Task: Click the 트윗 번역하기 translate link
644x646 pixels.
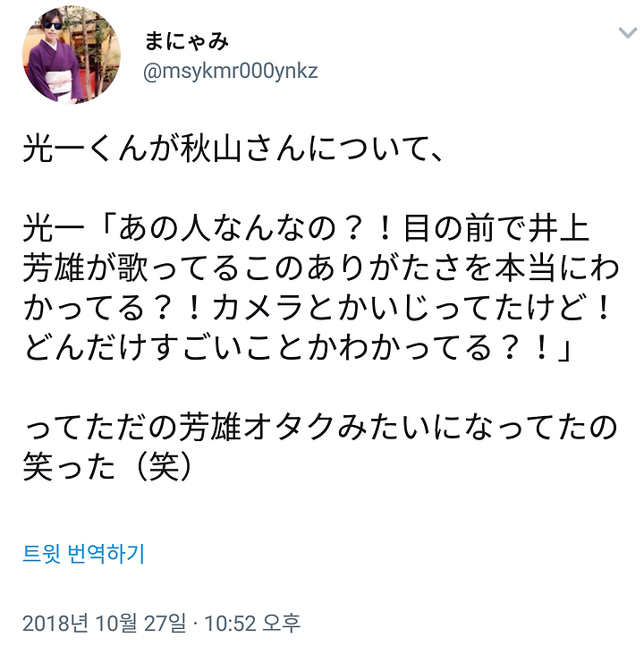Action: point(83,554)
